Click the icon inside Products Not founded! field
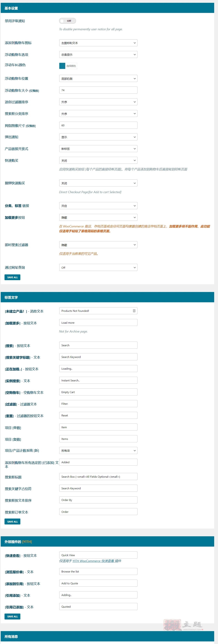218x644 pixels. (x=134, y=311)
